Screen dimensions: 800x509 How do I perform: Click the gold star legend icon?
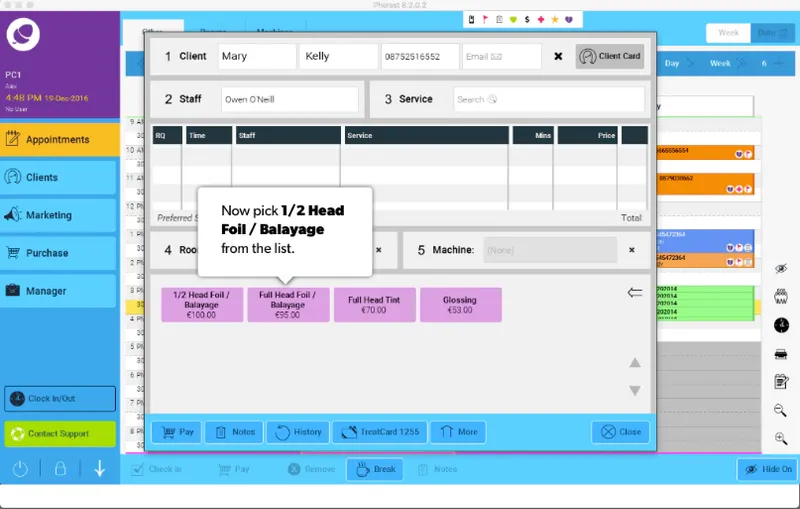point(555,19)
